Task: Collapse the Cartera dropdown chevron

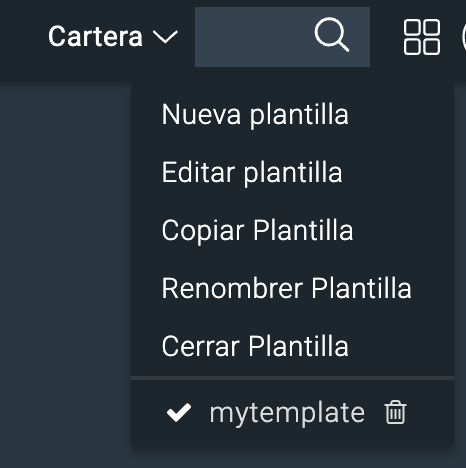Action: (165, 37)
